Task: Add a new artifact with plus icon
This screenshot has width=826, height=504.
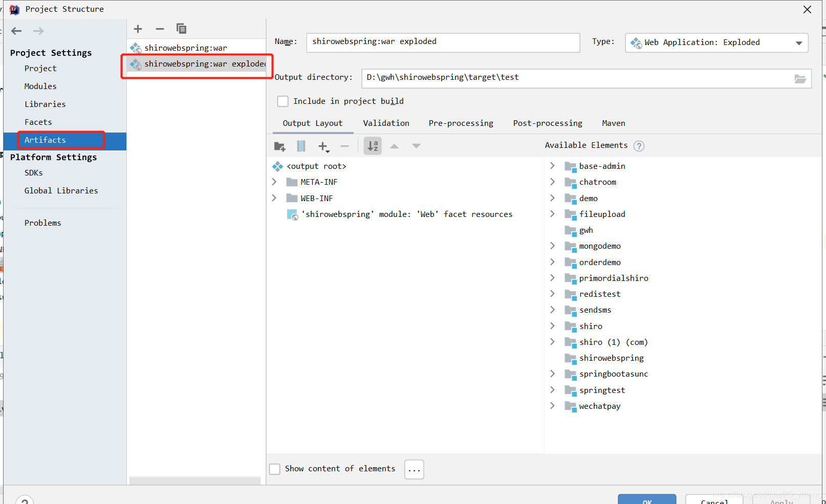Action: (x=138, y=29)
